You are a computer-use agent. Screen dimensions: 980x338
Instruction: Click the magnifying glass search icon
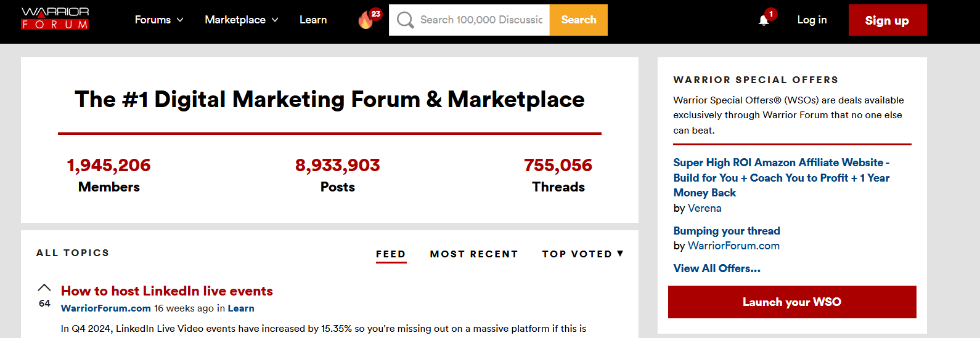click(x=405, y=20)
